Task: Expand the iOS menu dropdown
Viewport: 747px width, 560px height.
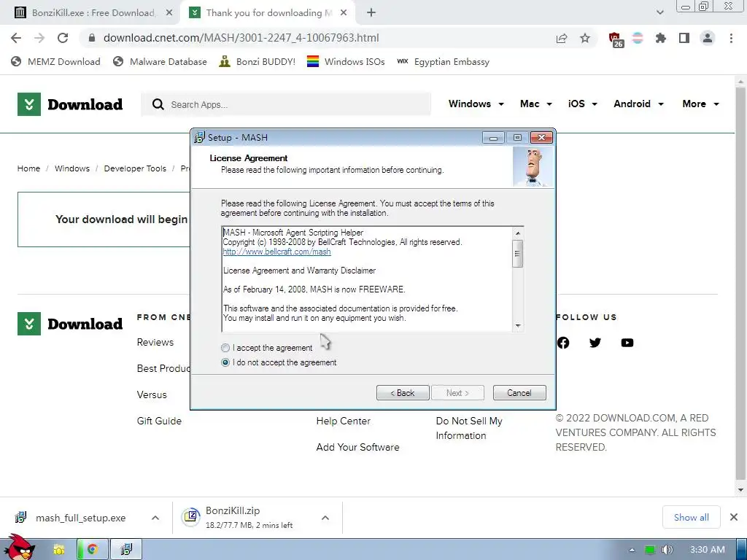Action: point(583,104)
